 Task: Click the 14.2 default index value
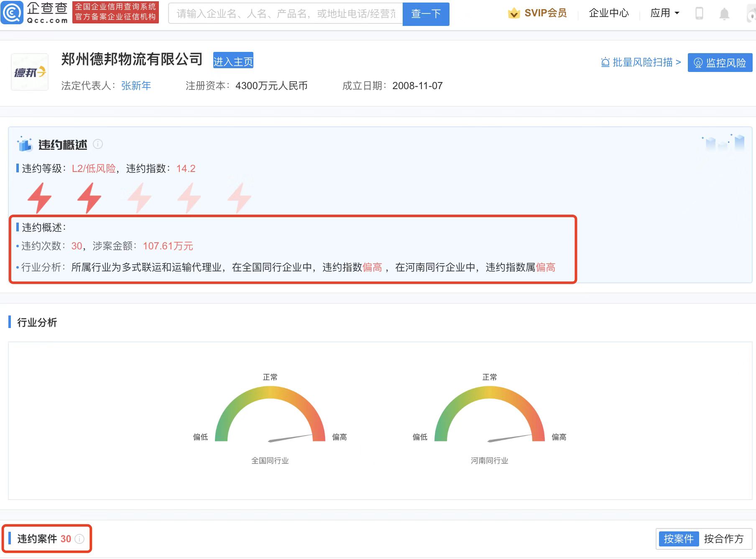[186, 169]
